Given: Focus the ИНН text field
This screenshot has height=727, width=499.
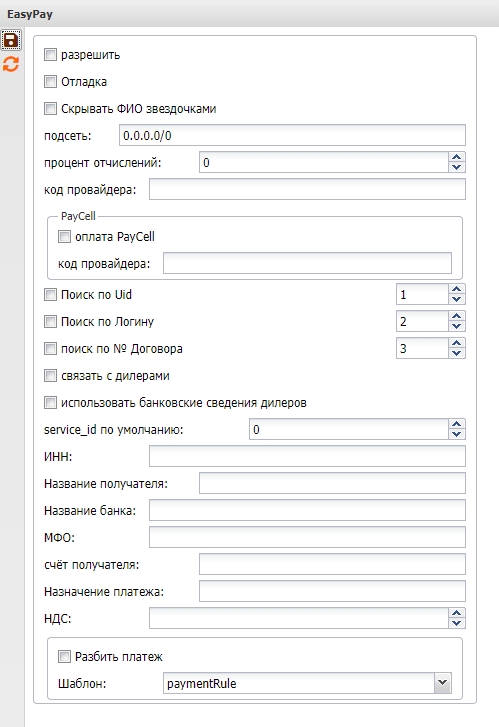Looking at the screenshot, I should point(307,456).
